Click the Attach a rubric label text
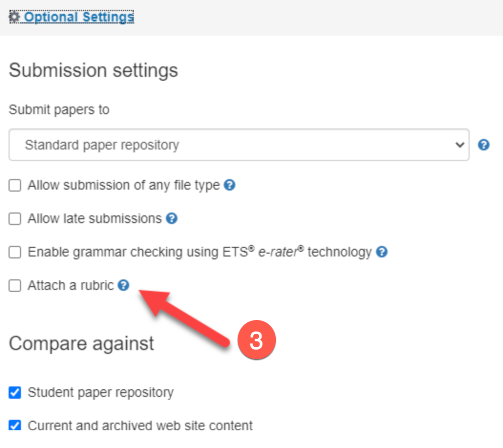503x448 pixels. [x=71, y=286]
